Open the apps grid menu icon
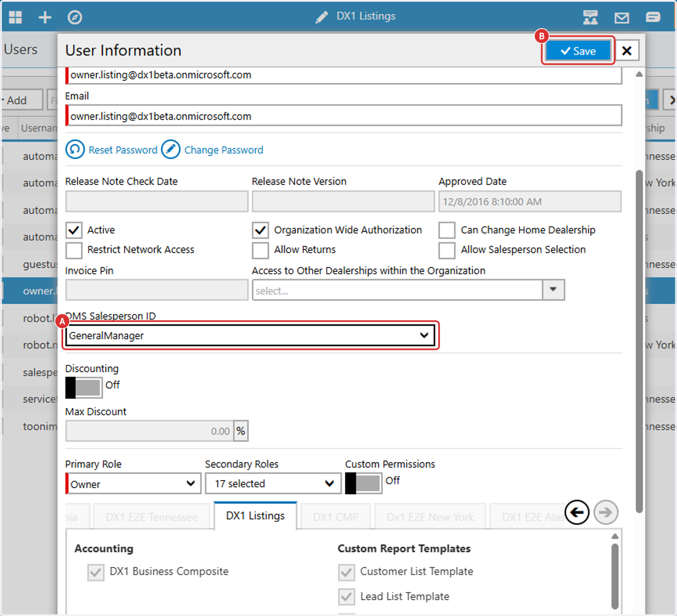Image resolution: width=677 pixels, height=616 pixels. pos(16,17)
